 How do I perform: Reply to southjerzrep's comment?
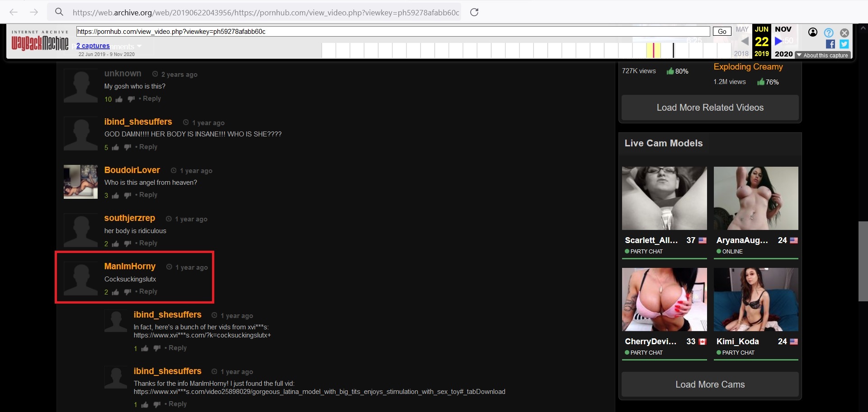tap(148, 243)
